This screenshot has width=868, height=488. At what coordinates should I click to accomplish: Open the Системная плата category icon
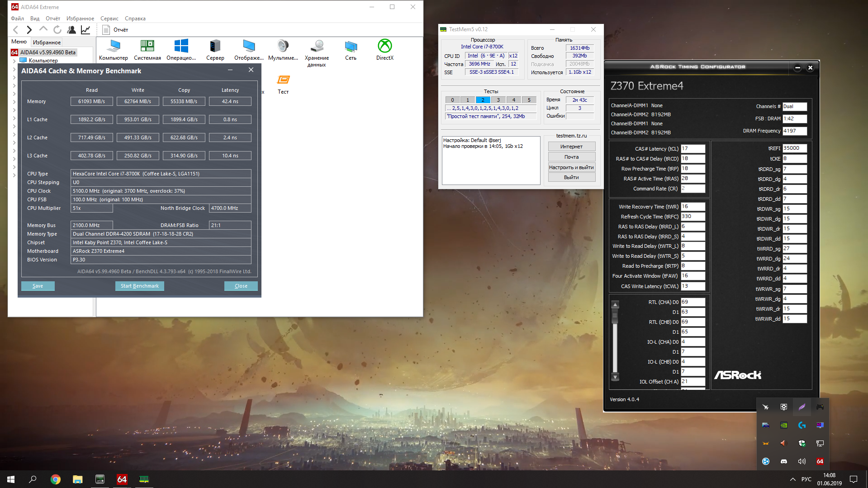click(147, 50)
